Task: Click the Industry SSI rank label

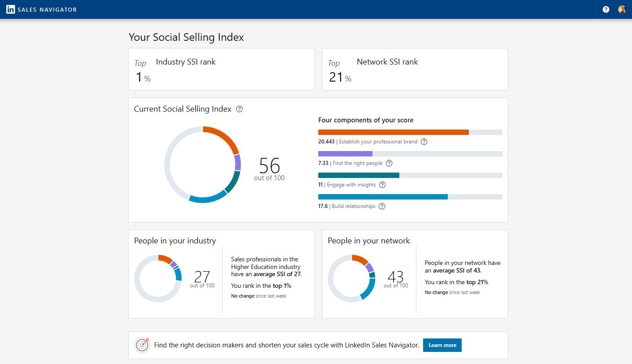Action: 186,62
